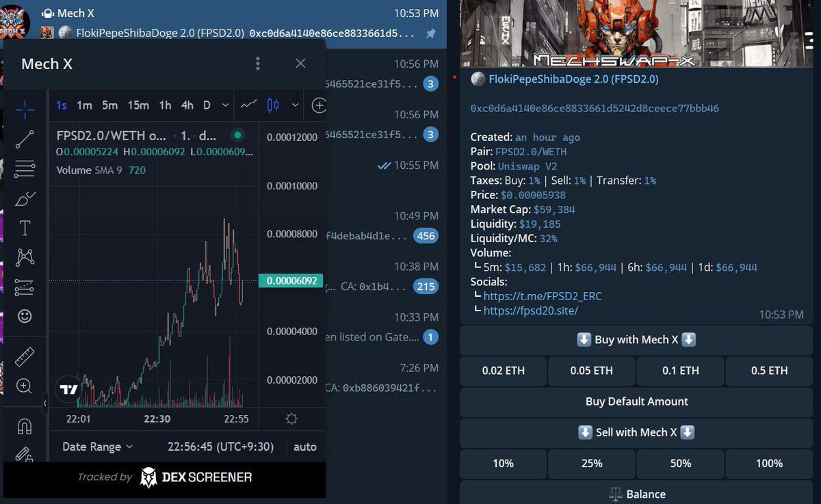Select the crosshair cursor tool
821x504 pixels.
pos(25,109)
